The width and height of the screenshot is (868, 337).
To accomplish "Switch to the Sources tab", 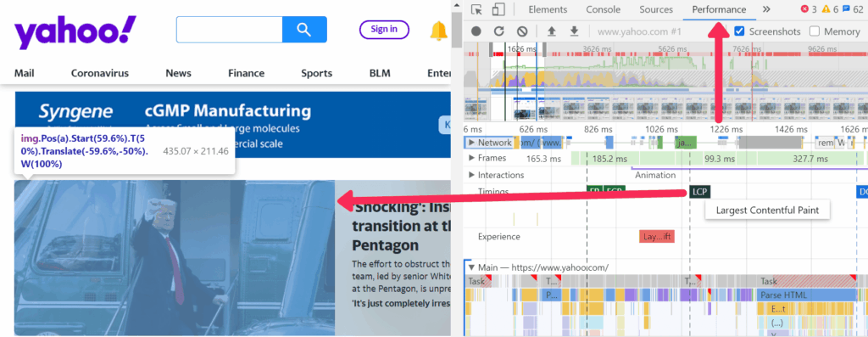I will [x=656, y=9].
